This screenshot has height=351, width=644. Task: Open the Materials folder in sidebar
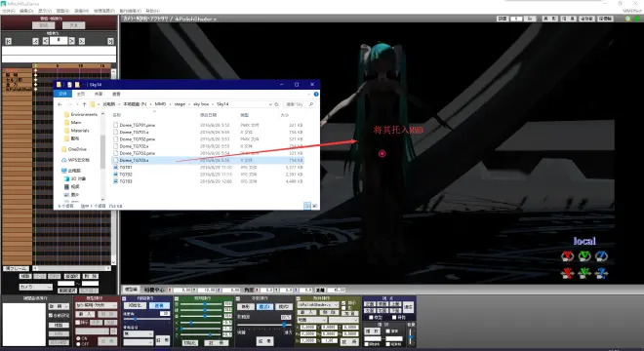click(80, 131)
